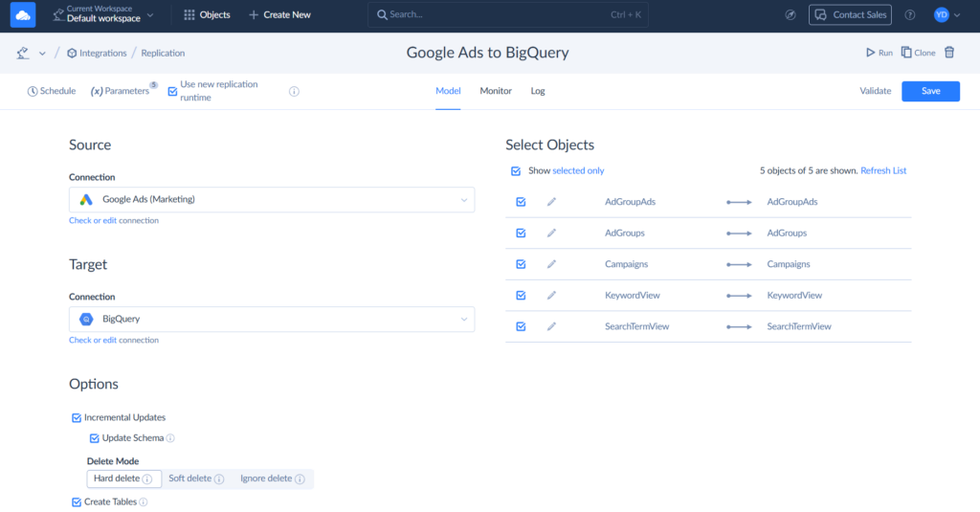Click the Ignore delete info icon
Viewport: 980px width, 512px height.
click(300, 479)
